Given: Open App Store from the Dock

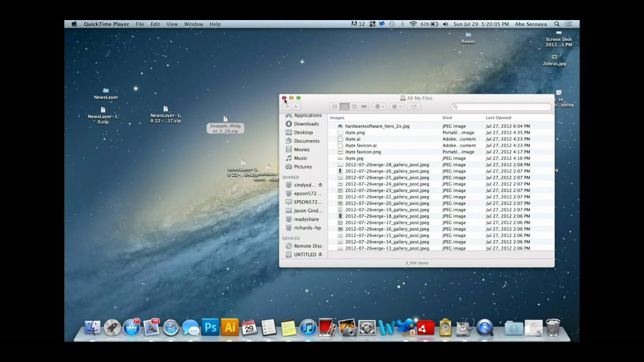Looking at the screenshot, I should 131,327.
